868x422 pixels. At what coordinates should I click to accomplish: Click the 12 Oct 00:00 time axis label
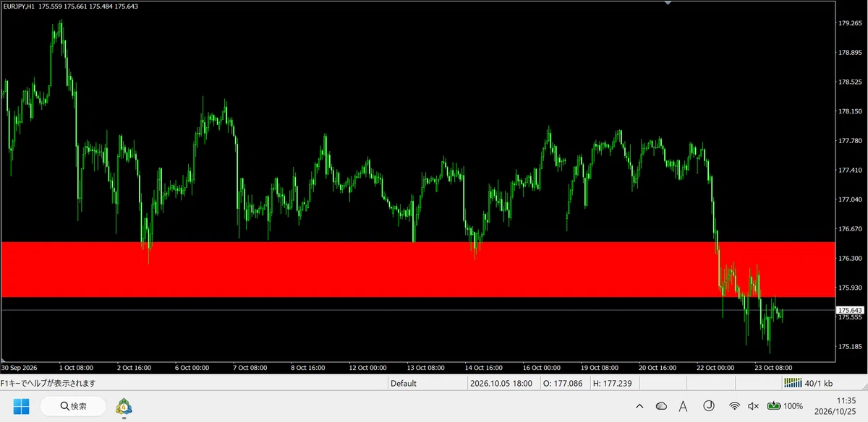[x=368, y=367]
